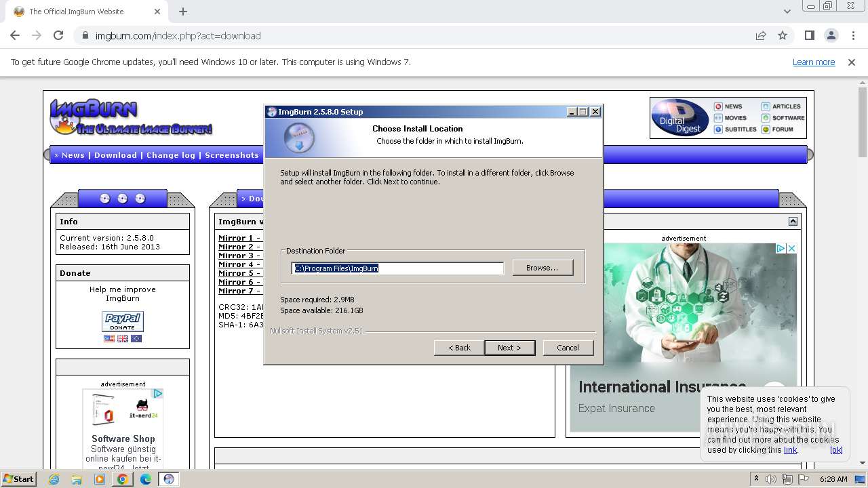Go back using Chrome back arrow
868x488 pixels.
[15, 36]
